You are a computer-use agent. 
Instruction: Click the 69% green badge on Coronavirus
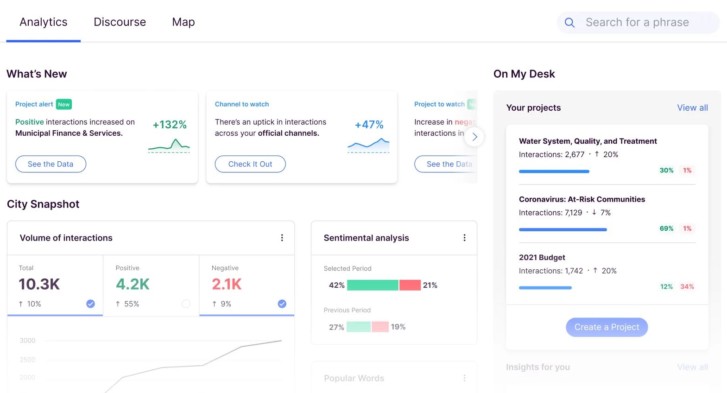[666, 228]
